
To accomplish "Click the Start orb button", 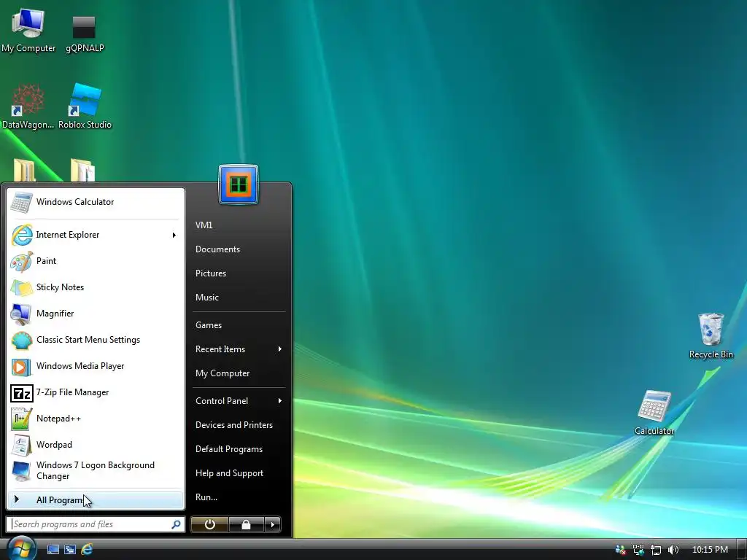I will pos(21,548).
